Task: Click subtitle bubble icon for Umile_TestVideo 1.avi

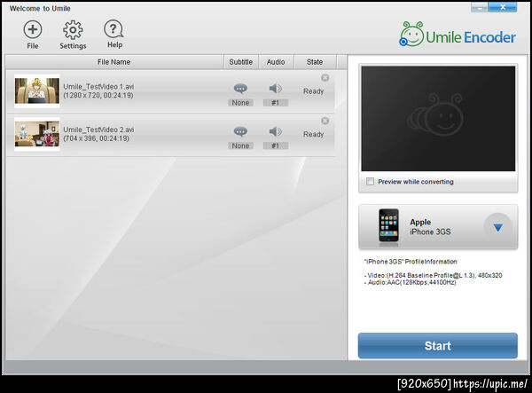Action: (240, 89)
